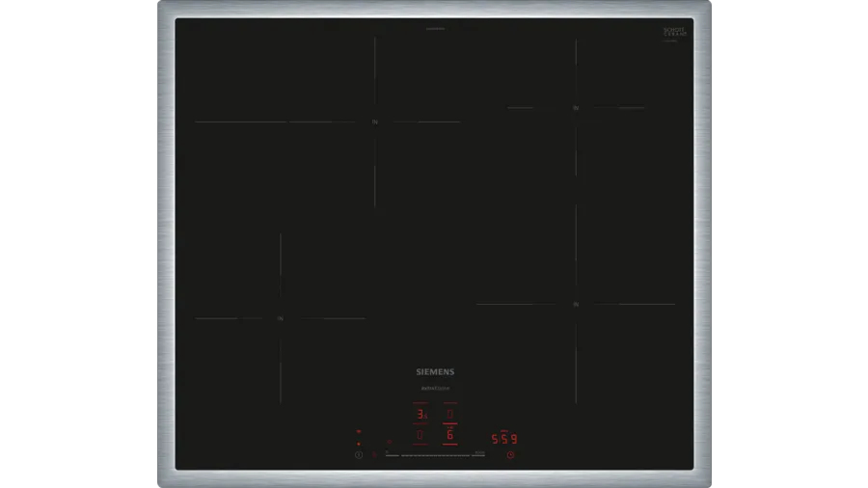Click the SIEMENS logo

point(434,371)
